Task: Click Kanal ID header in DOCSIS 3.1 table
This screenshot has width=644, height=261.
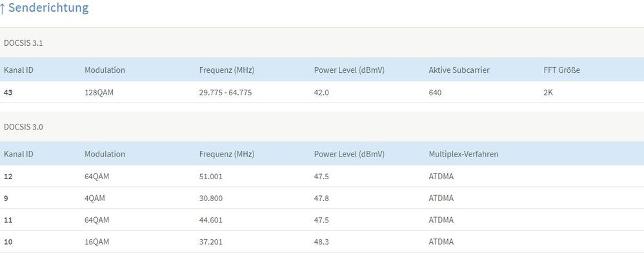Action: coord(18,70)
